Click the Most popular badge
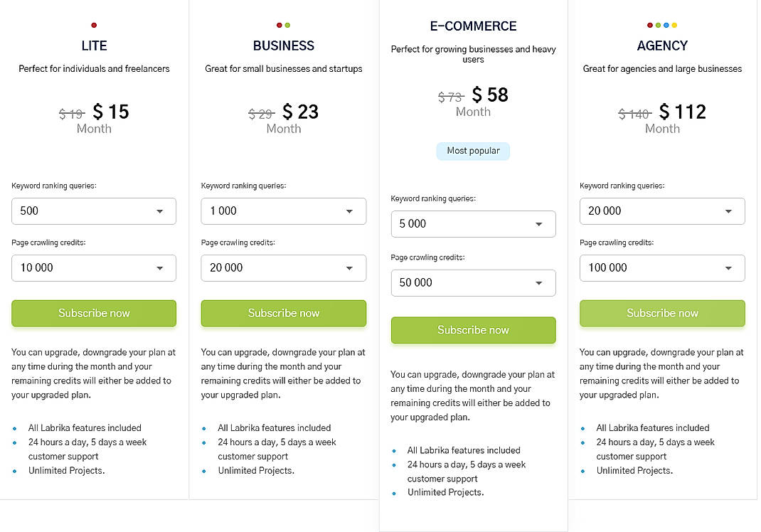This screenshot has height=532, width=761. 473,151
